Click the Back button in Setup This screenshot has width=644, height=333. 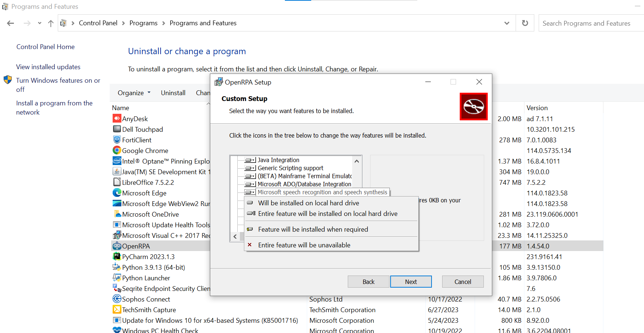coord(368,282)
